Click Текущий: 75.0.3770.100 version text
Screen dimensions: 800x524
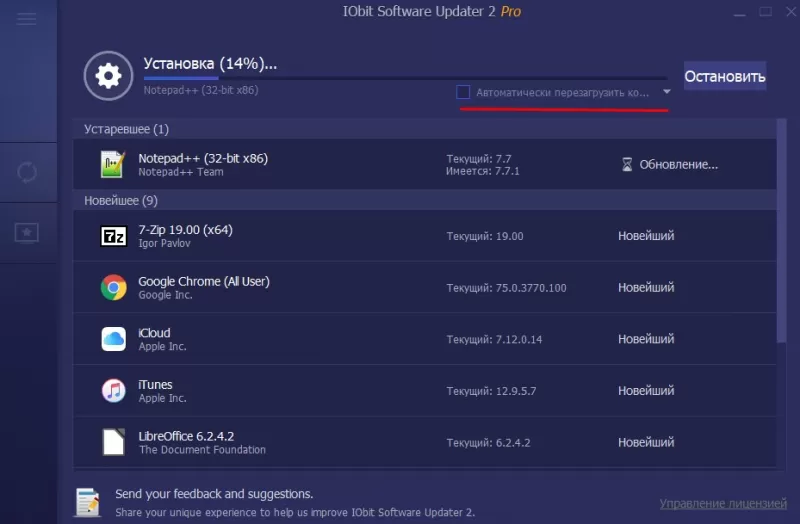[x=507, y=288]
